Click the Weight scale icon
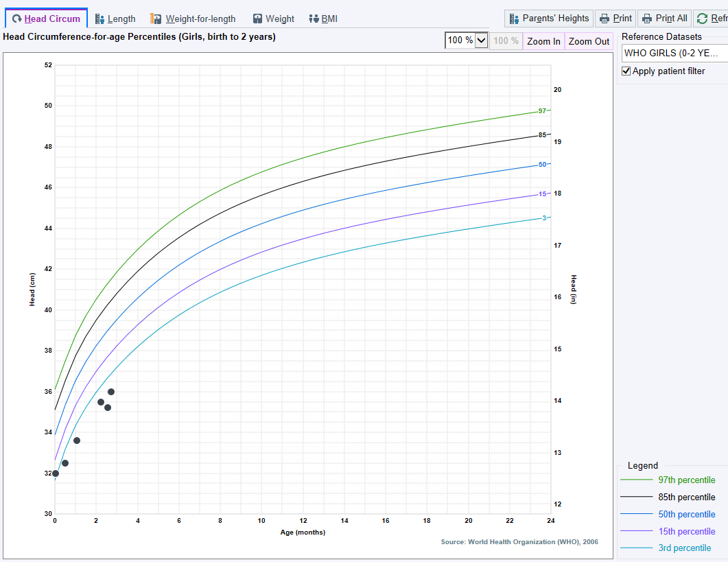Image resolution: width=728 pixels, height=562 pixels. click(258, 19)
